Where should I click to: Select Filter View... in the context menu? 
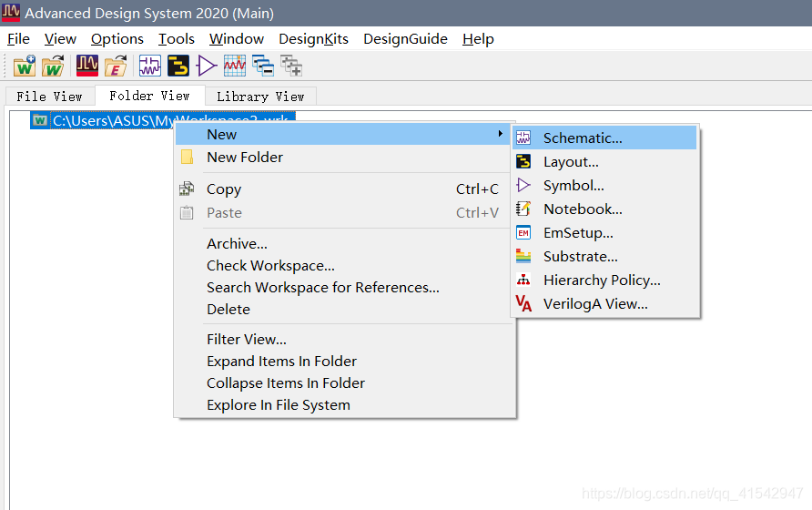(344, 339)
